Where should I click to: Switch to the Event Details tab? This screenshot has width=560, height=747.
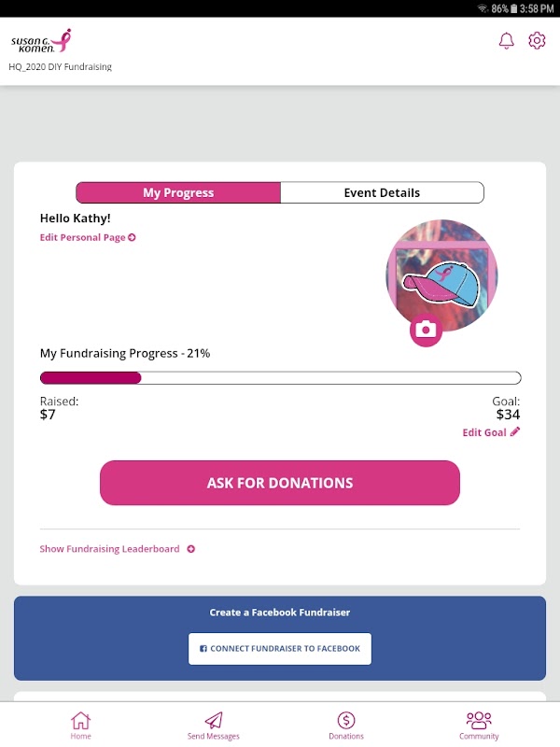tap(382, 192)
